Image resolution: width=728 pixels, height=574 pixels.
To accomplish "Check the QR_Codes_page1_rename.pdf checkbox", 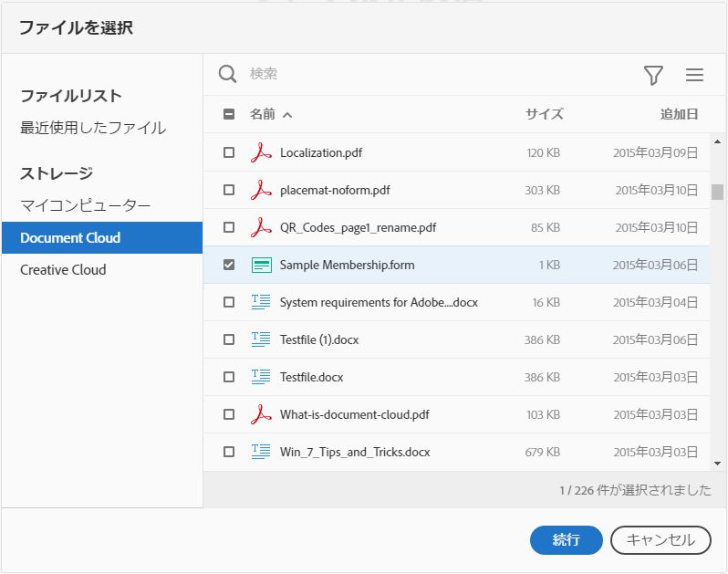I will click(x=229, y=227).
